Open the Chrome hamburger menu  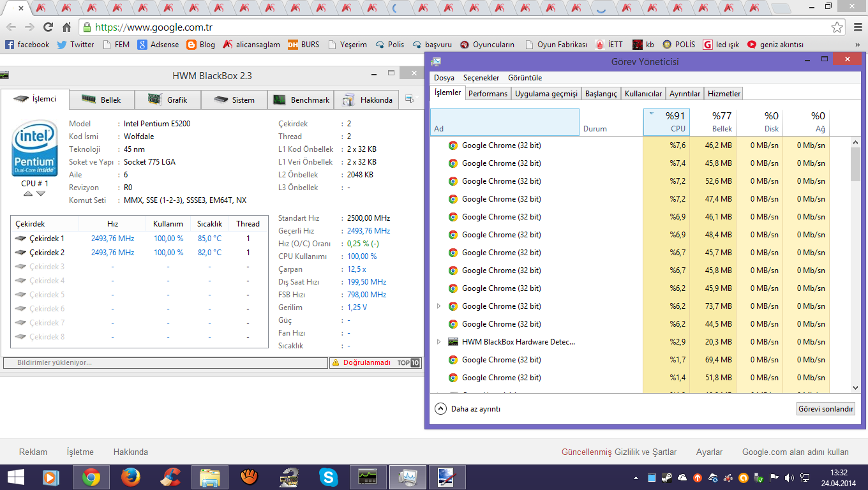coord(857,27)
